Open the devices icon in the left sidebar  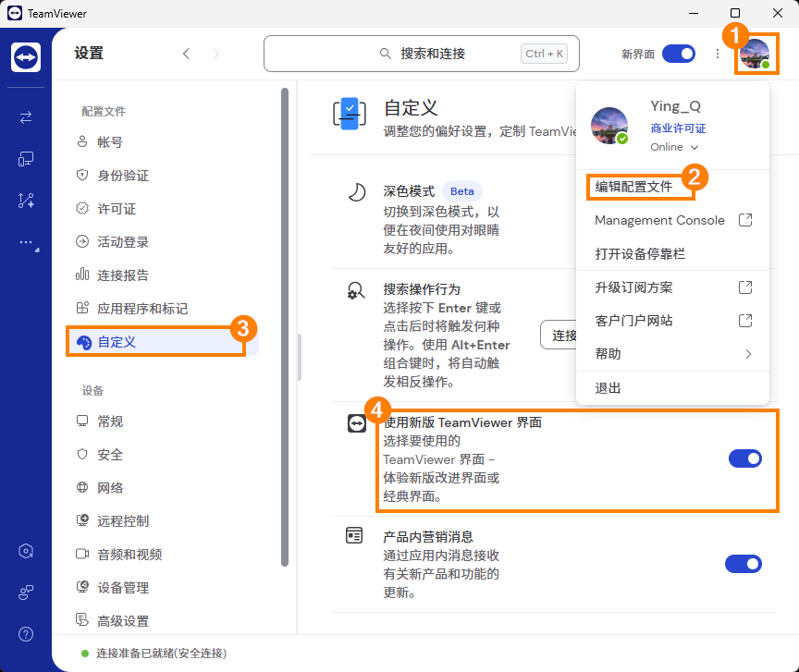(x=26, y=159)
